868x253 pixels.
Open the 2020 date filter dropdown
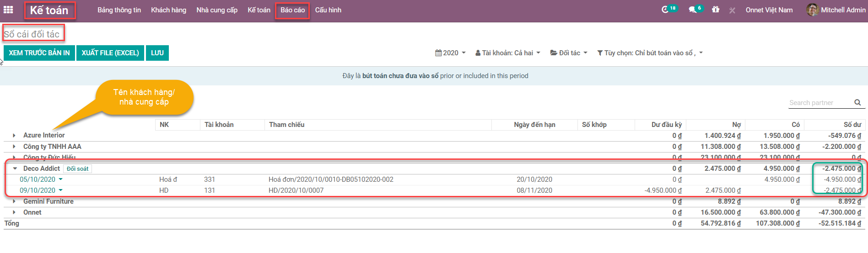450,53
